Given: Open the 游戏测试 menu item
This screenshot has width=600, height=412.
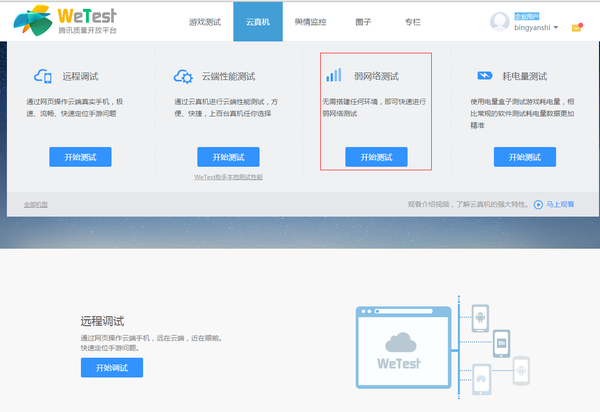Looking at the screenshot, I should [x=204, y=21].
